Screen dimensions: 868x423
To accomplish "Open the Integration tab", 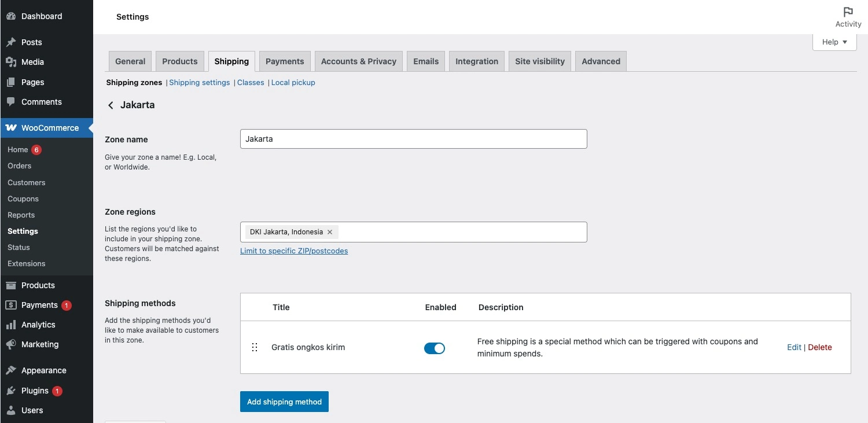I will coord(477,61).
